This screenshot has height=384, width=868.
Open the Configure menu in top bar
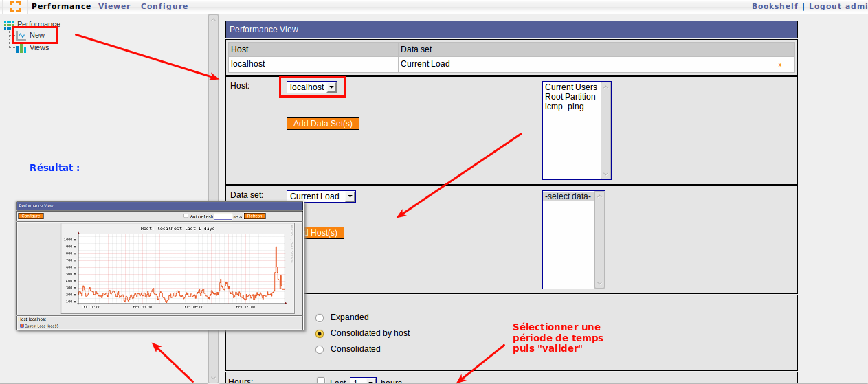coord(164,6)
